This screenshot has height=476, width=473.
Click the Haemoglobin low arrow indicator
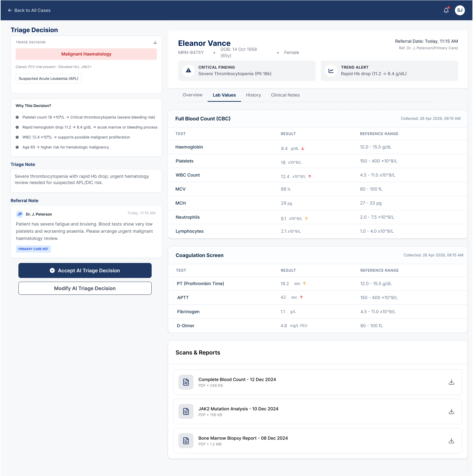click(303, 149)
